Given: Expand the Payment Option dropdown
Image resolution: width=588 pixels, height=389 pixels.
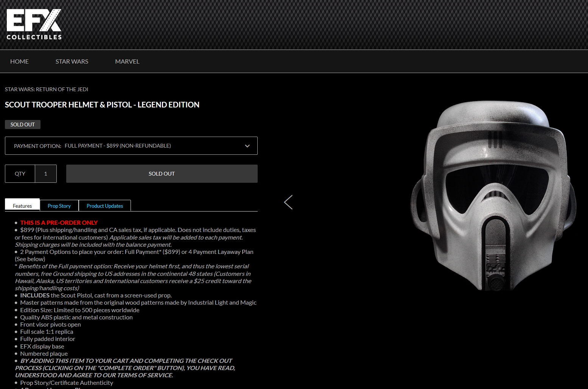Looking at the screenshot, I should pos(131,146).
